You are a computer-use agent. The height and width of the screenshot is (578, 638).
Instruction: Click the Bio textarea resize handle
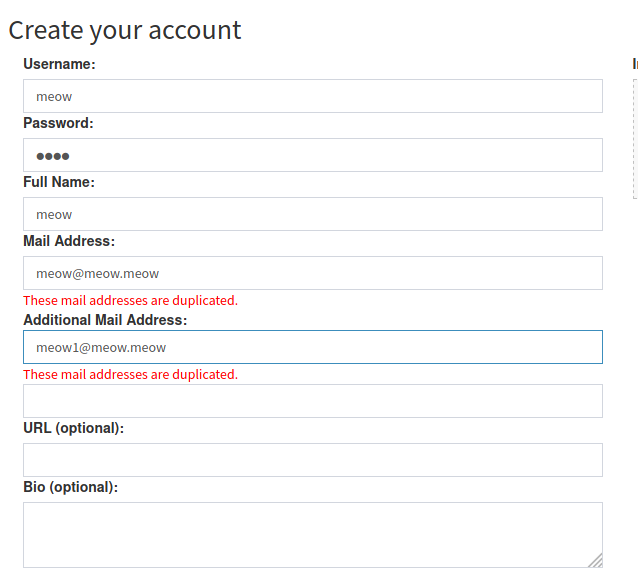tap(596, 561)
